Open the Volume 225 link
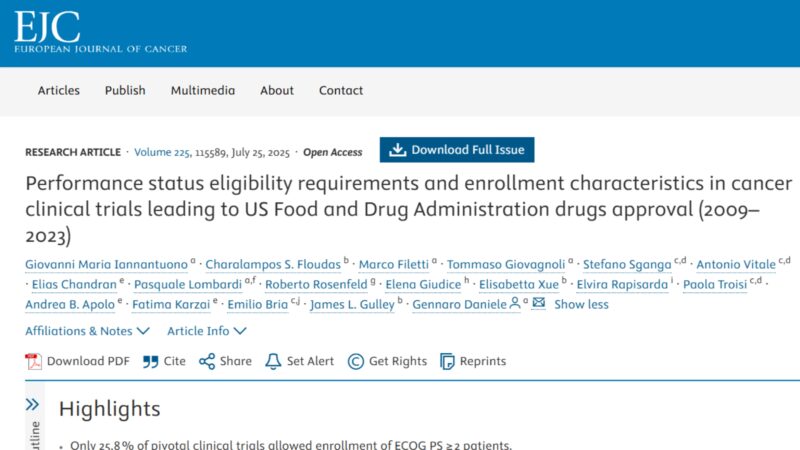 [x=162, y=152]
